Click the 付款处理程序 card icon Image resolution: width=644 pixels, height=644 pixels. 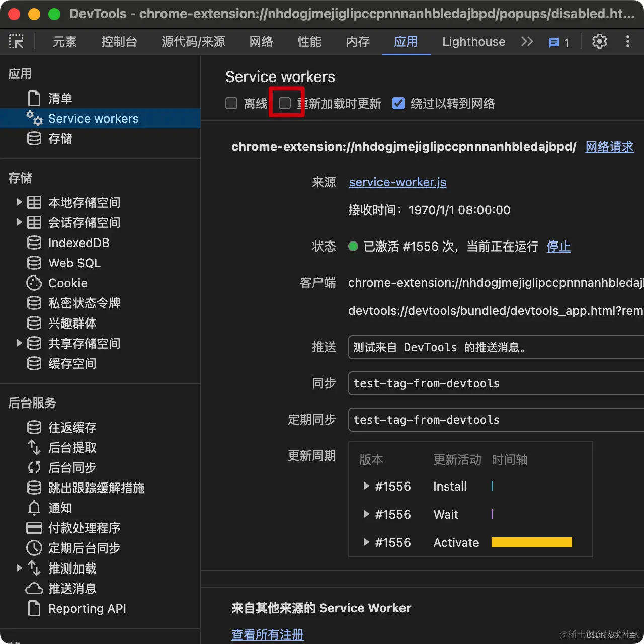tap(34, 528)
